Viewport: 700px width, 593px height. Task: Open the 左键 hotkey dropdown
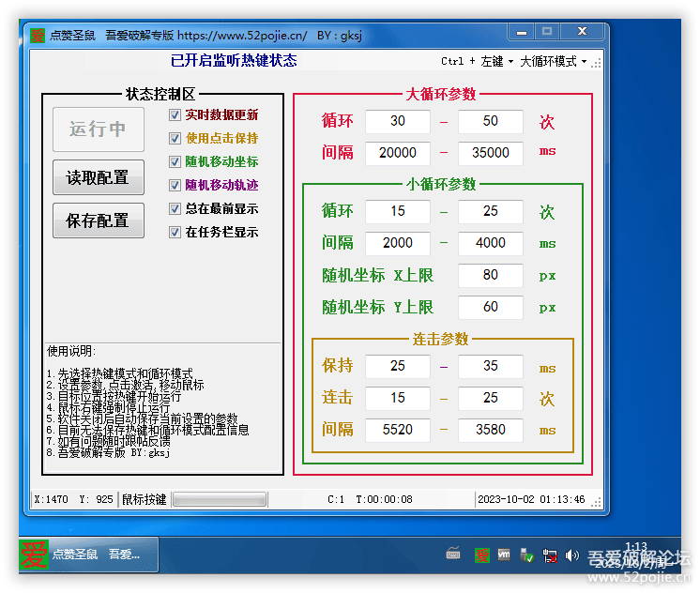(x=496, y=61)
